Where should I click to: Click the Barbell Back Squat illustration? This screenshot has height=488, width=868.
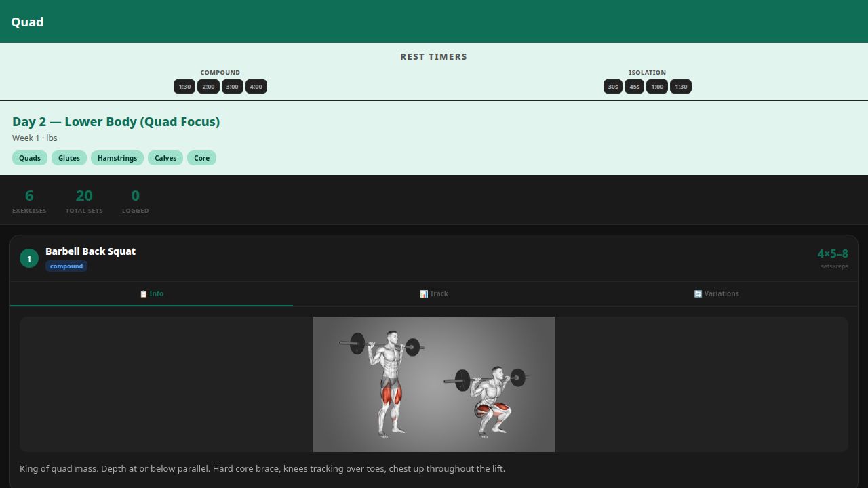coord(434,384)
